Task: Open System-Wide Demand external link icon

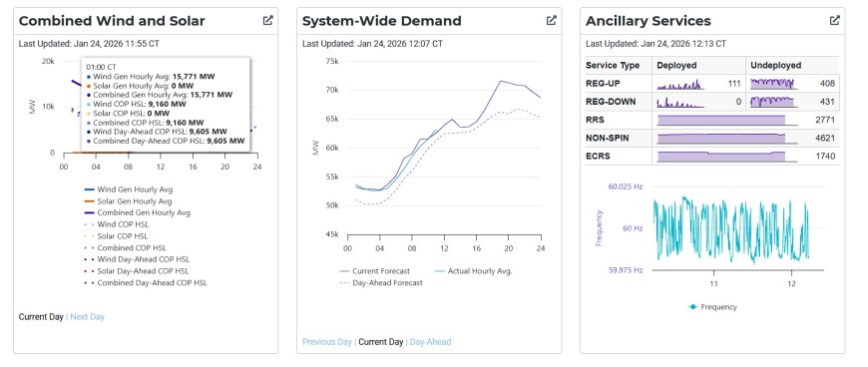Action: point(552,21)
